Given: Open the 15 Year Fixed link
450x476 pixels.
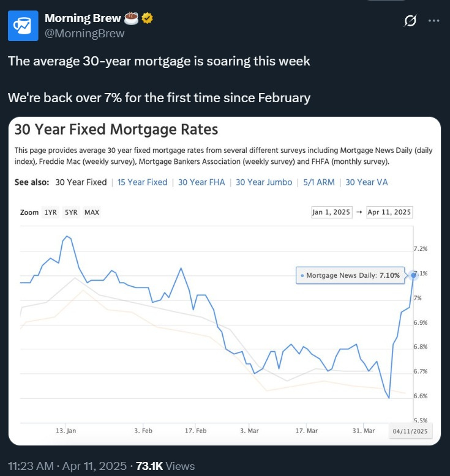Looking at the screenshot, I should click(143, 182).
